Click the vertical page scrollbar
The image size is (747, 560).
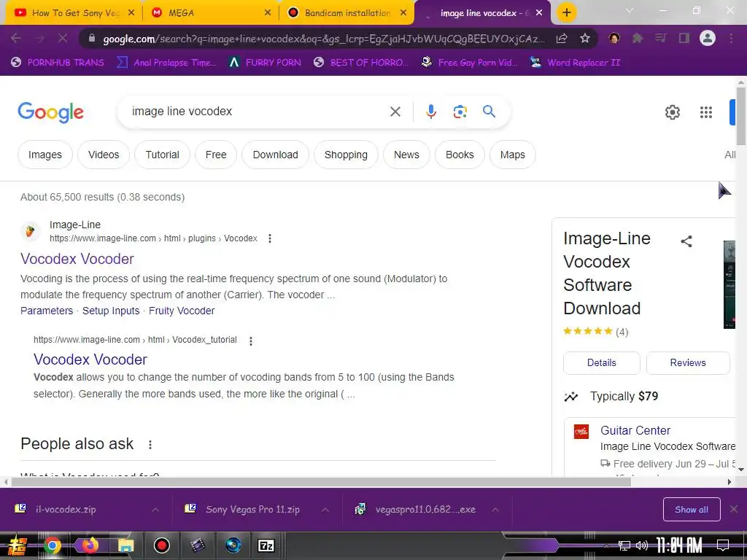741,115
